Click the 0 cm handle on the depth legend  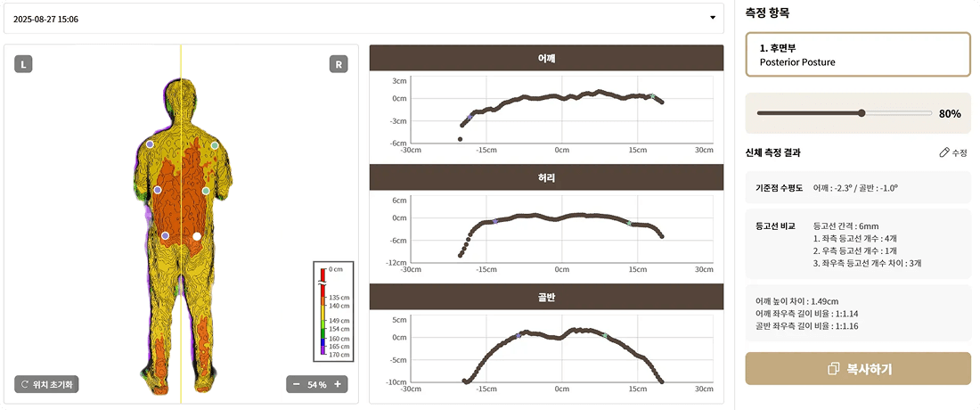323,276
